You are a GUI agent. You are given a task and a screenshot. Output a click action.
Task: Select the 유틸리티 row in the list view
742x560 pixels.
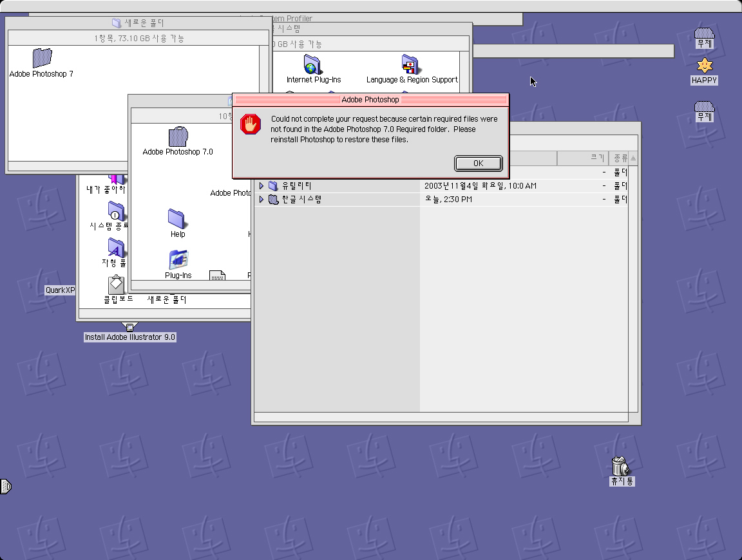point(297,186)
